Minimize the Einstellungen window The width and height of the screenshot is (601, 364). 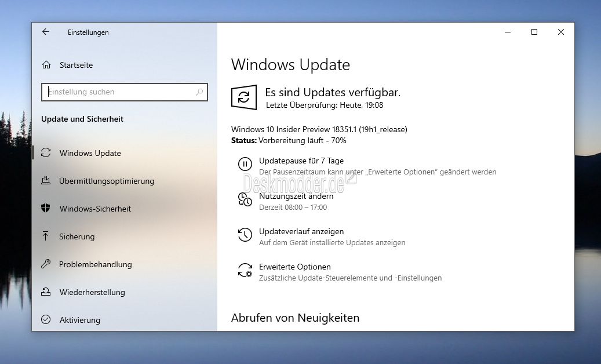[x=508, y=32]
